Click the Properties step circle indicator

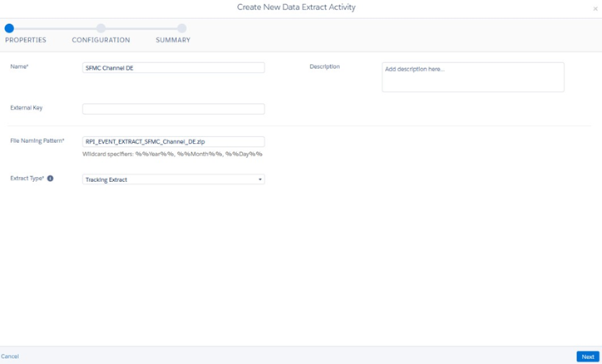point(9,28)
